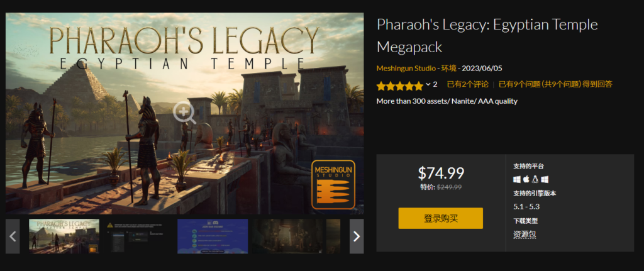Show previous thumbnails with left arrow
This screenshot has width=644, height=271.
pyautogui.click(x=13, y=236)
